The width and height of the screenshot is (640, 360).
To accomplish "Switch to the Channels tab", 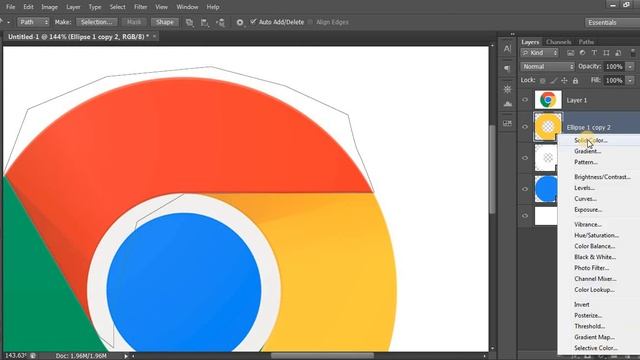I will coord(558,42).
